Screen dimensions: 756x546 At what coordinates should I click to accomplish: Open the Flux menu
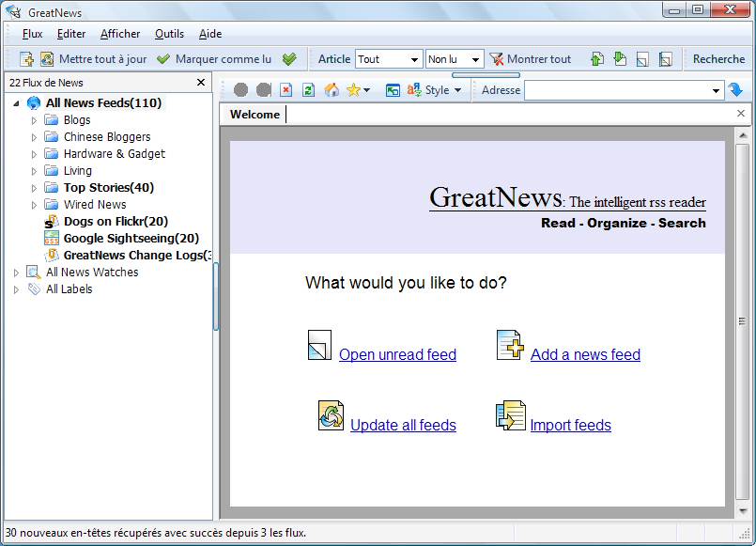coord(32,34)
